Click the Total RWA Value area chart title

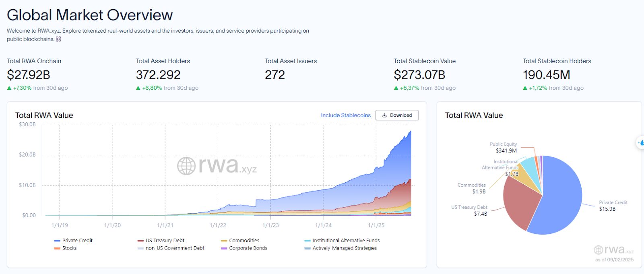[44, 115]
